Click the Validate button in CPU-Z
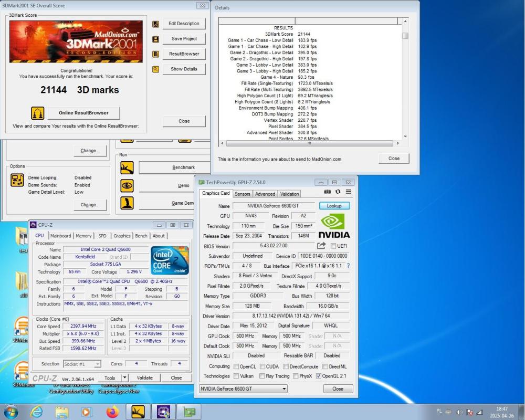The image size is (525, 420). [x=146, y=377]
